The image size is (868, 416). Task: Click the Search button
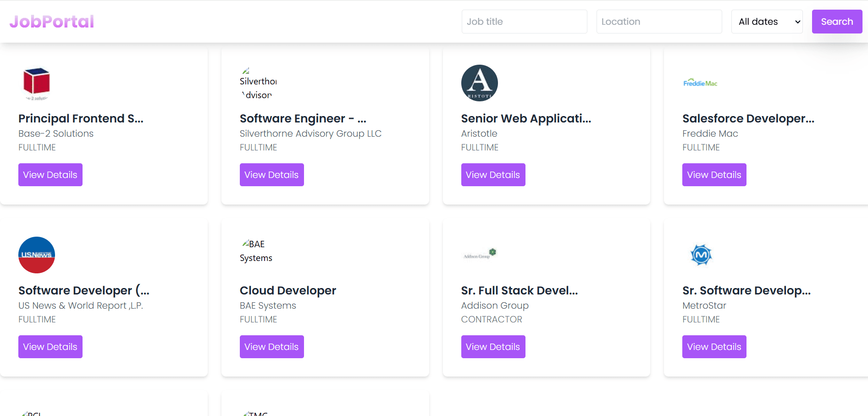(x=837, y=21)
